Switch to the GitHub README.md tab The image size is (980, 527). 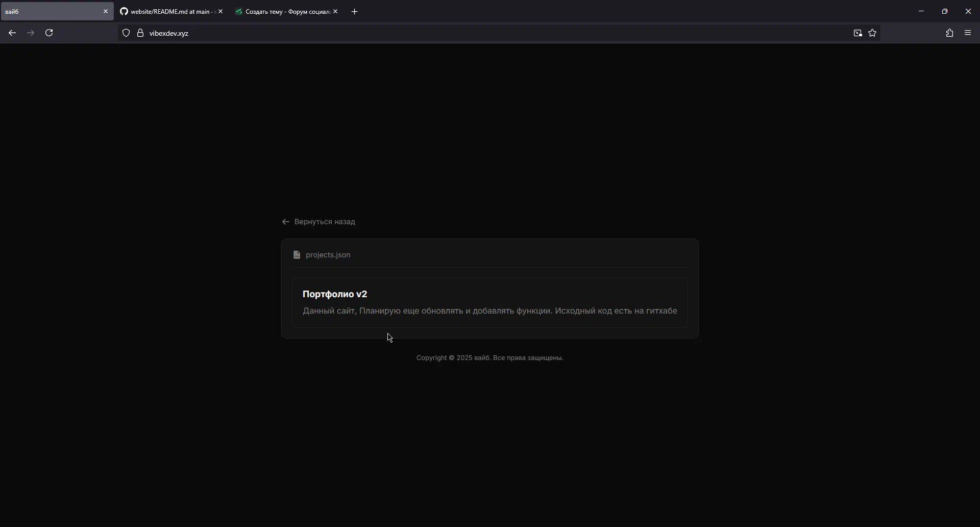(x=168, y=12)
